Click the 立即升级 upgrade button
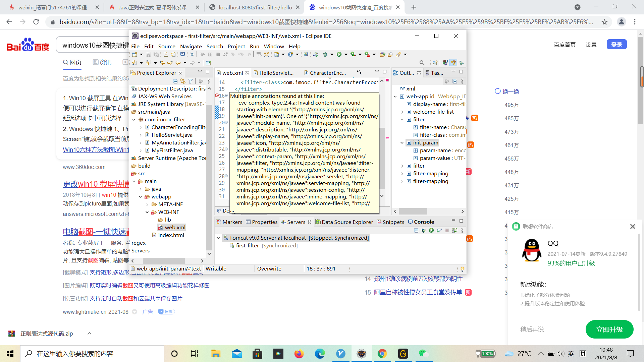644x362 pixels. [x=609, y=329]
